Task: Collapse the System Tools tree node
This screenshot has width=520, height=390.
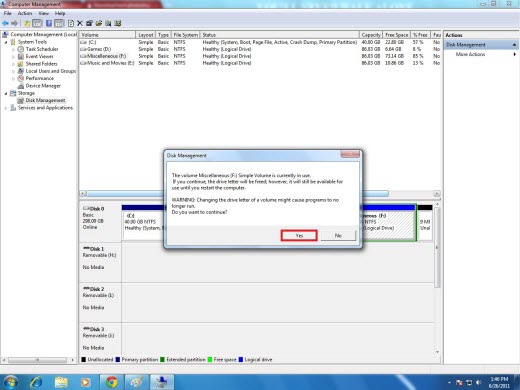Action: [x=6, y=42]
